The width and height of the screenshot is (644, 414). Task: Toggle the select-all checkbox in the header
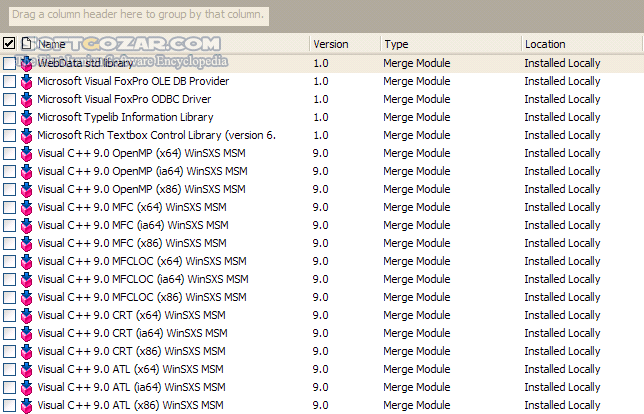[x=10, y=44]
